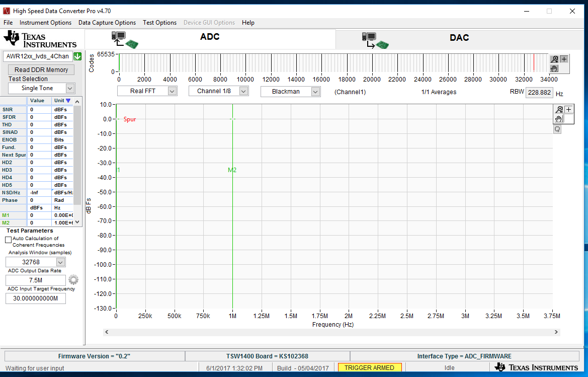Open the Channel 1/8 selector dropdown
The height and width of the screenshot is (377, 588).
click(244, 91)
